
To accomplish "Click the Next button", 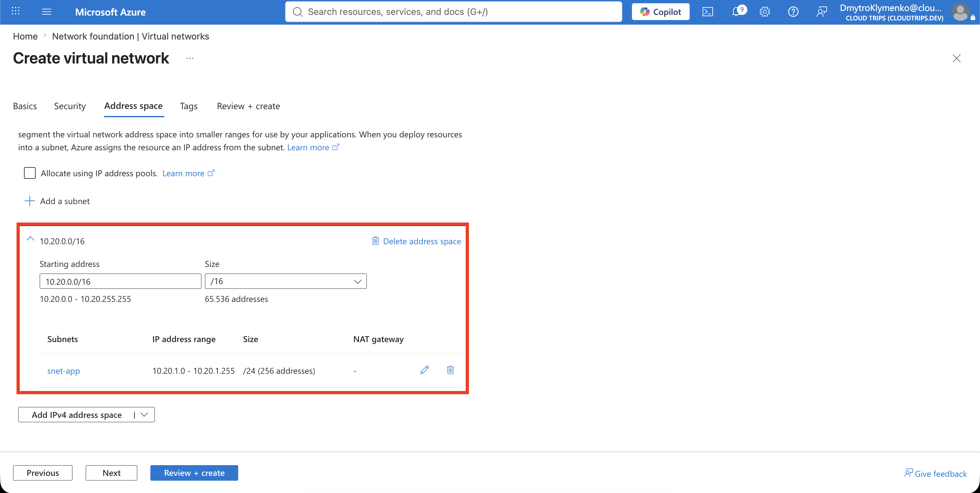I will (x=111, y=473).
